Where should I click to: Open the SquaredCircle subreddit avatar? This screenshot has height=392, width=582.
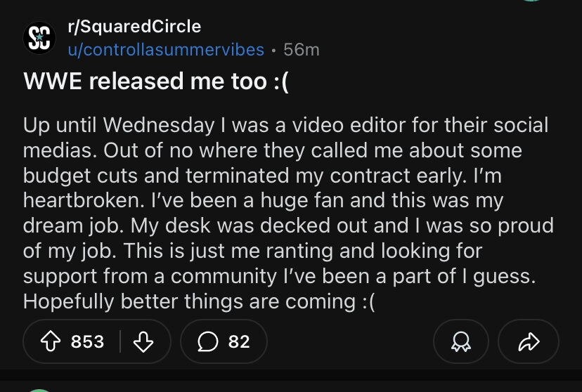(39, 38)
